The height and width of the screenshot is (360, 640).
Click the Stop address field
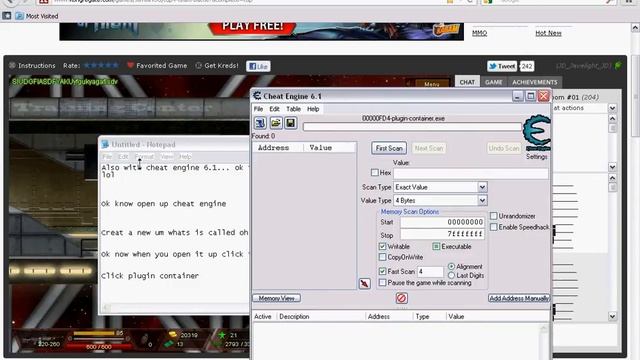pos(442,234)
